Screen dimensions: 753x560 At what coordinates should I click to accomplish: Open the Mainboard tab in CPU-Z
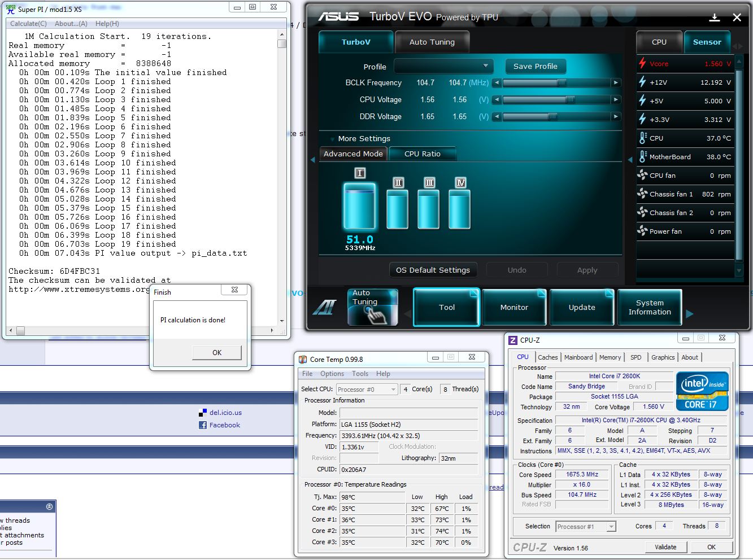[x=578, y=357]
